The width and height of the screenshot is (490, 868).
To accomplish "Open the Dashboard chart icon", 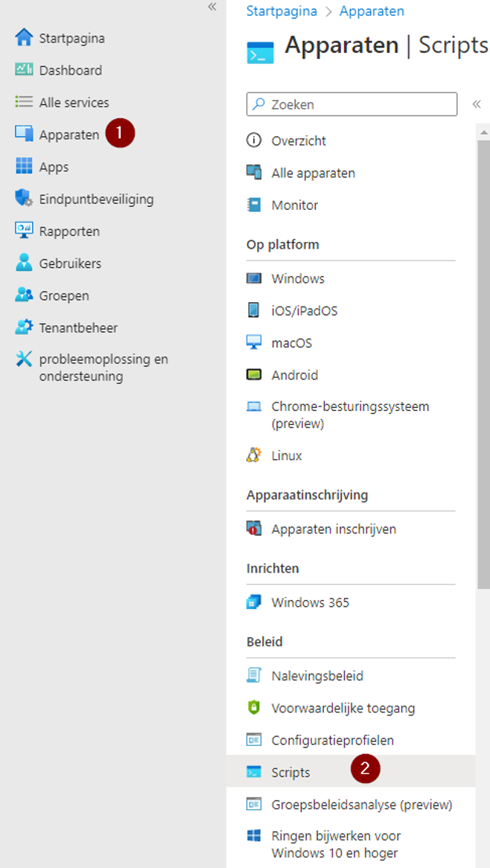I will (24, 70).
